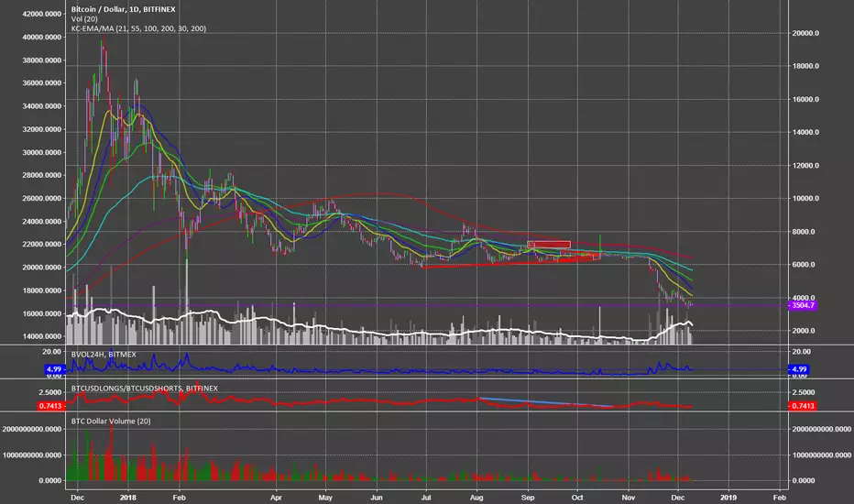The height and width of the screenshot is (504, 854).
Task: Click the 2019 label on the time axis
Action: click(728, 498)
